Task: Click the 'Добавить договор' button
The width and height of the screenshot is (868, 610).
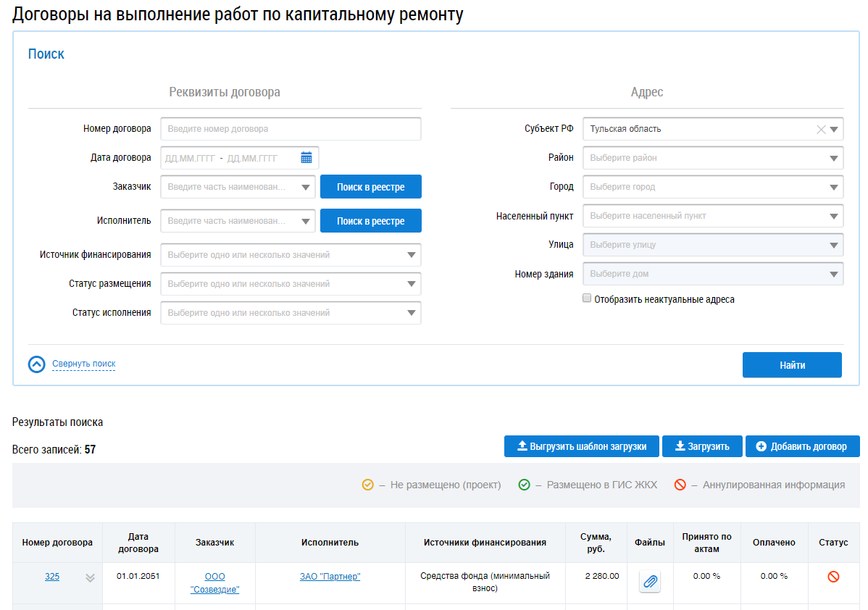Action: pyautogui.click(x=803, y=446)
